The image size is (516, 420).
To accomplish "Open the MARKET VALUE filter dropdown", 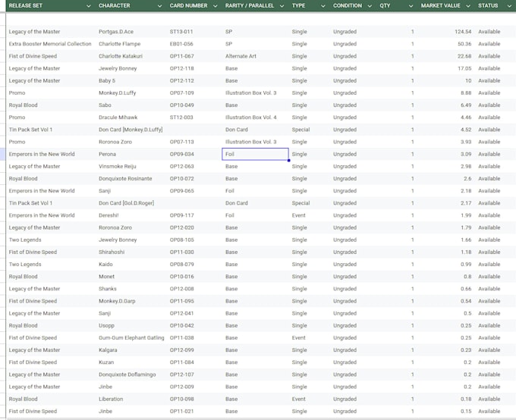I will coord(468,6).
